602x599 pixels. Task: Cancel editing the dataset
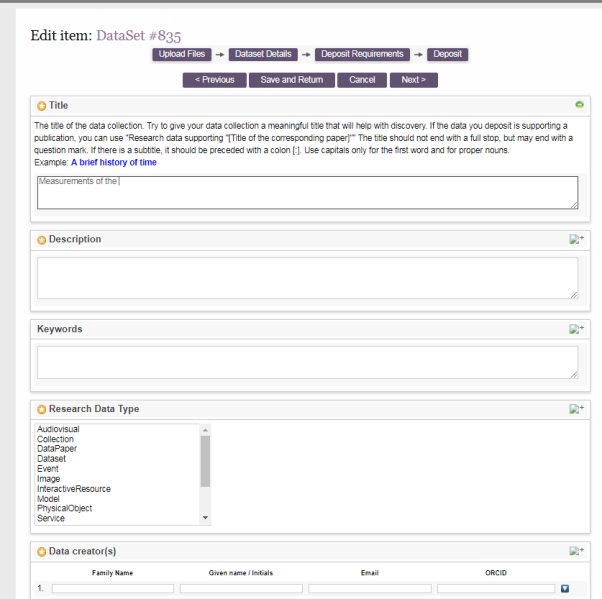pos(361,80)
